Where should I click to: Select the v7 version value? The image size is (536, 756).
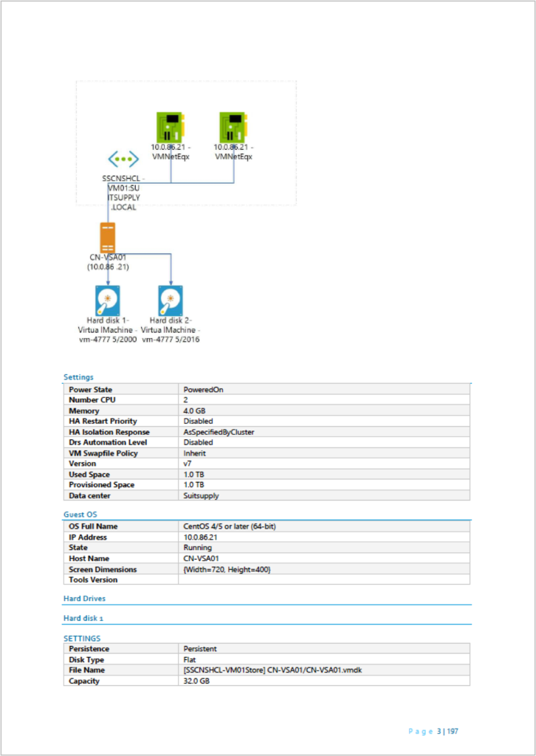tap(188, 464)
